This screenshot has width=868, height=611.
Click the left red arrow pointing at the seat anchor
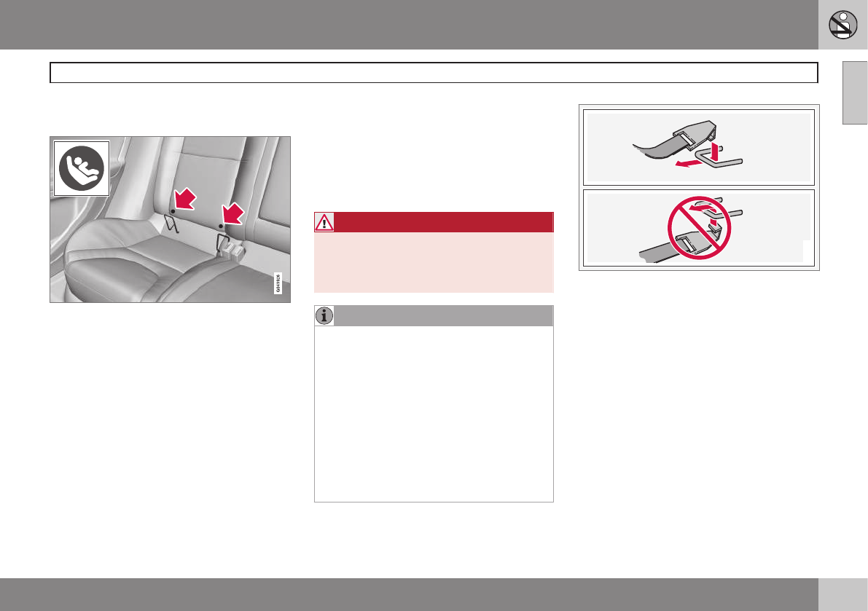(x=185, y=199)
